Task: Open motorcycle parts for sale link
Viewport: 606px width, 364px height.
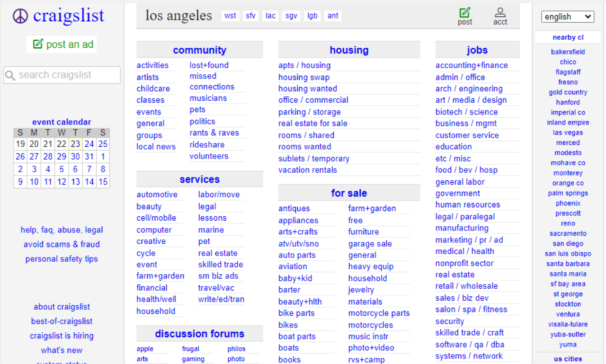Action: 379,313
